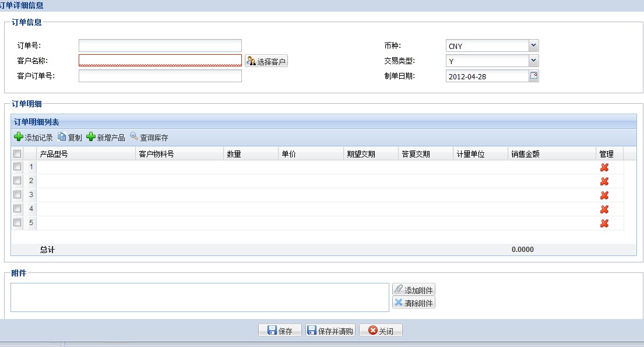Delete row 3 with red X icon
644x347 pixels.
pos(604,195)
